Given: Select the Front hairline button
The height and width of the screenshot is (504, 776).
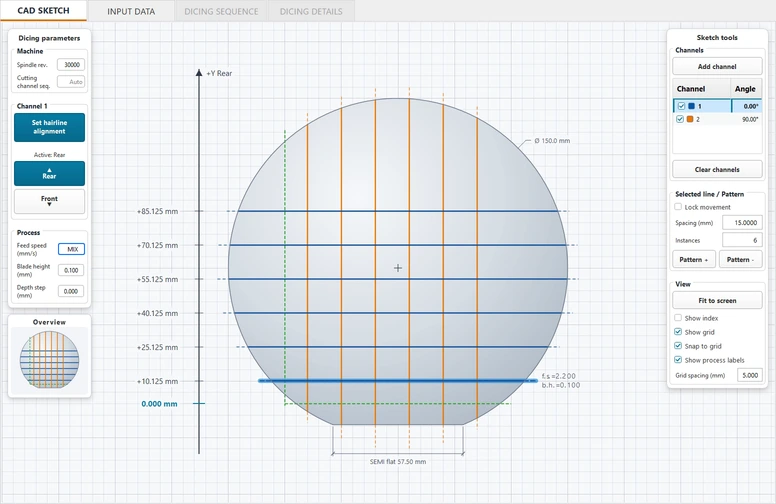Looking at the screenshot, I should point(49,201).
